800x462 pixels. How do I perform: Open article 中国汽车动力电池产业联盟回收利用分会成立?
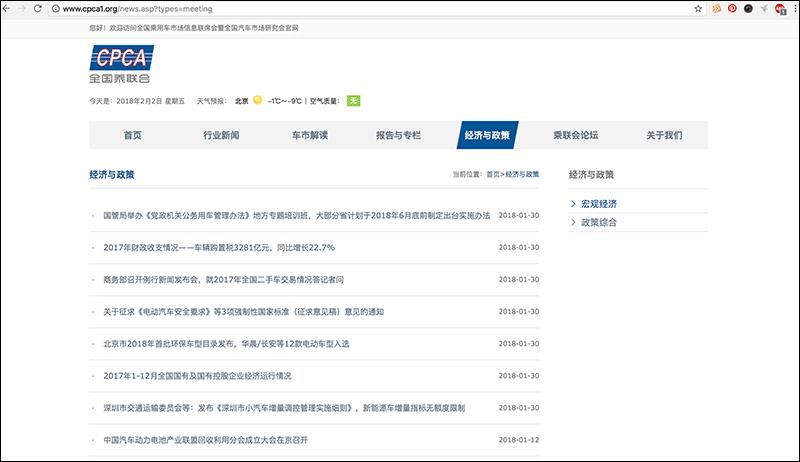pos(206,440)
